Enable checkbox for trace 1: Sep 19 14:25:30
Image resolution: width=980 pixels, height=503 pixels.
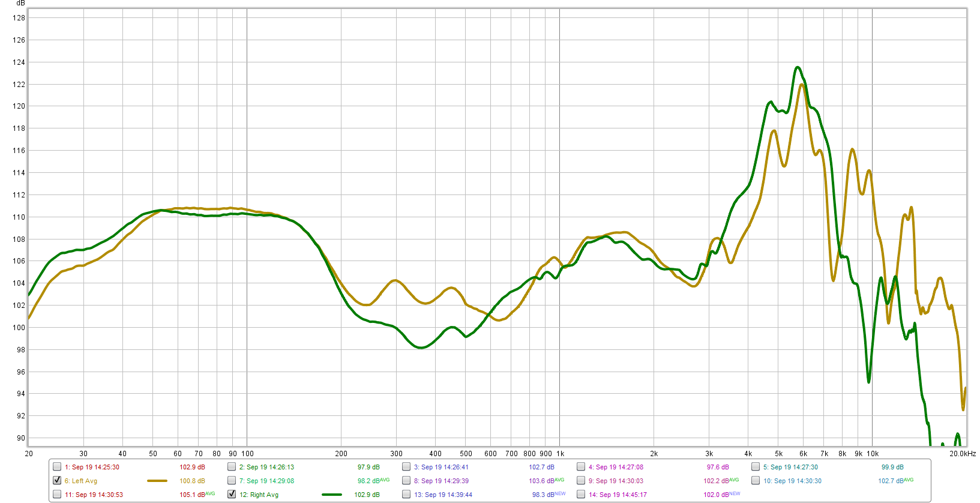pyautogui.click(x=57, y=466)
